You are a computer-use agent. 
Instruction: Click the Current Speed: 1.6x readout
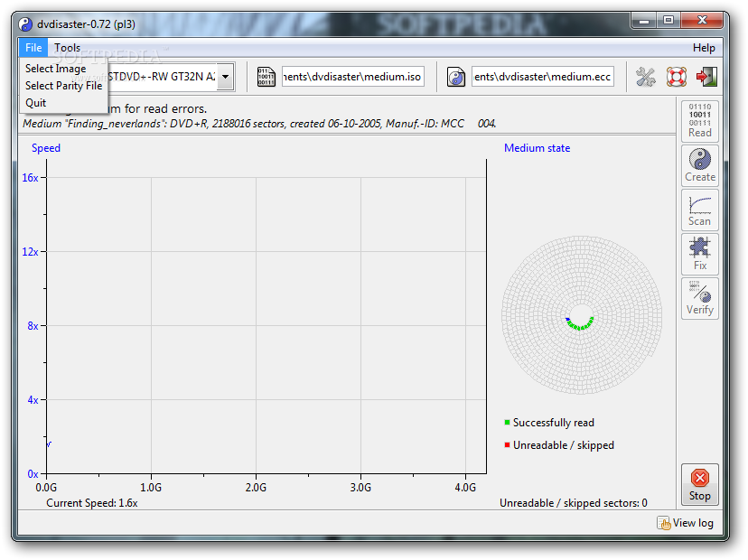[x=92, y=503]
